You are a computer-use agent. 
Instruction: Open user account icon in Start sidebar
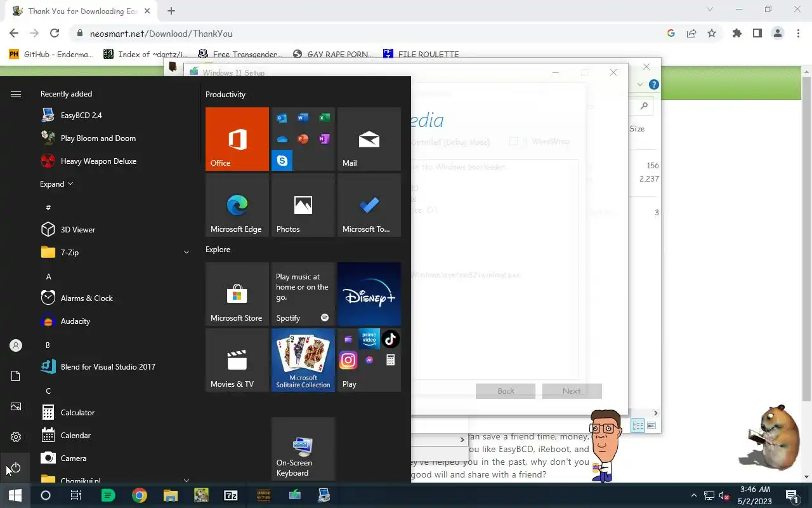coord(16,345)
